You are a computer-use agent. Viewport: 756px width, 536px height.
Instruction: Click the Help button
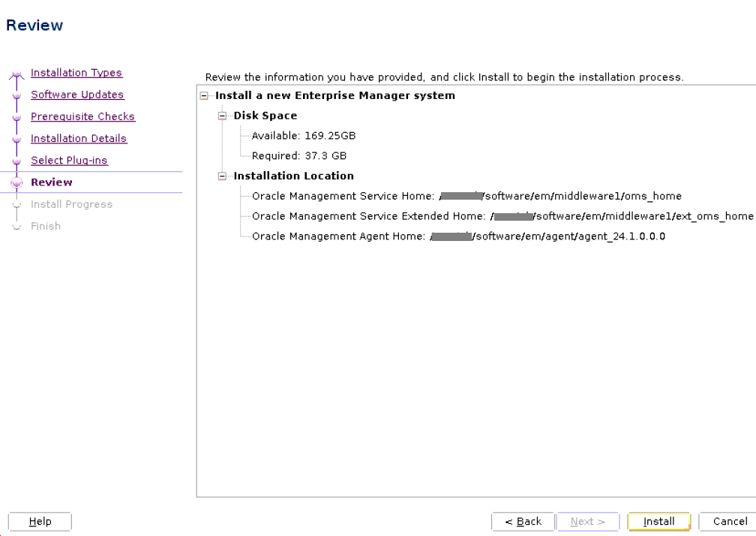(40, 522)
